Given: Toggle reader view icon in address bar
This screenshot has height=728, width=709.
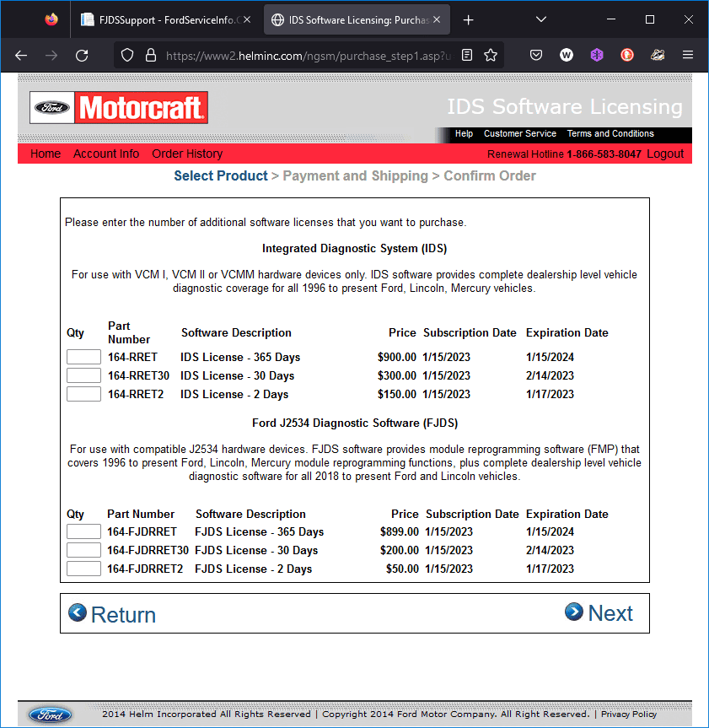Looking at the screenshot, I should (467, 55).
